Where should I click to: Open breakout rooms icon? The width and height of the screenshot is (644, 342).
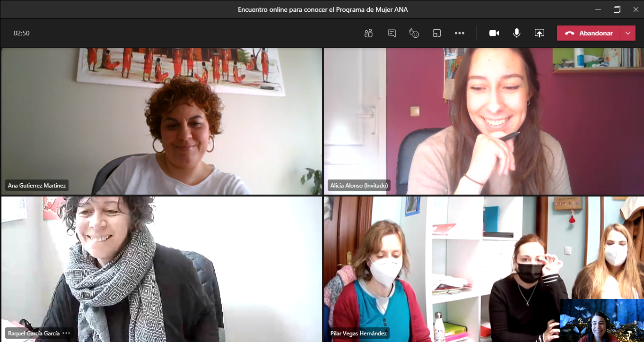point(437,33)
